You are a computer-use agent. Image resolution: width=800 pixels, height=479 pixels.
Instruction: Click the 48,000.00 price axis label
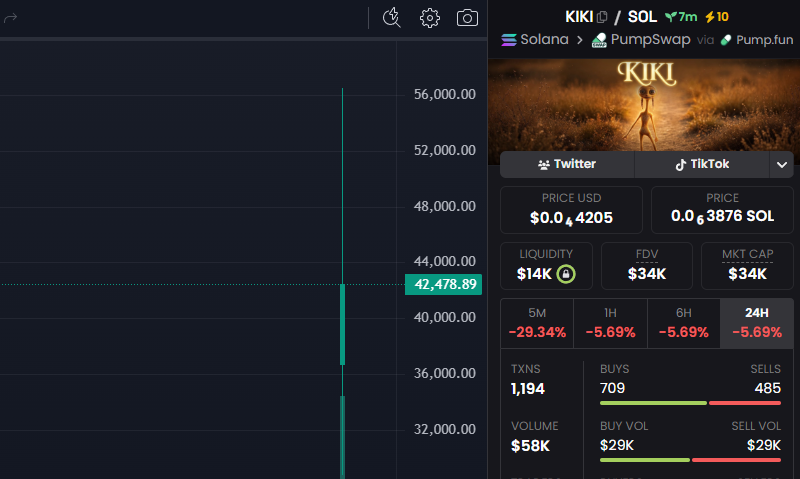click(x=444, y=206)
